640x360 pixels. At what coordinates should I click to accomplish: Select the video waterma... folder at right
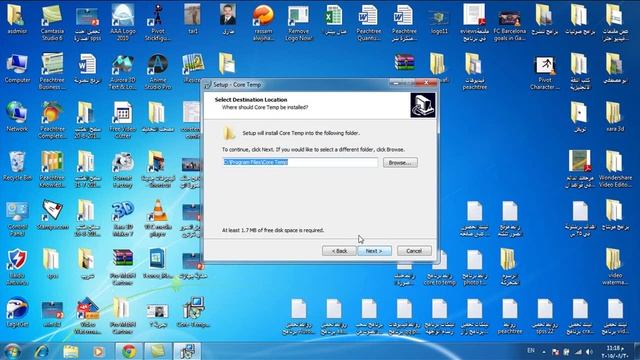click(615, 267)
